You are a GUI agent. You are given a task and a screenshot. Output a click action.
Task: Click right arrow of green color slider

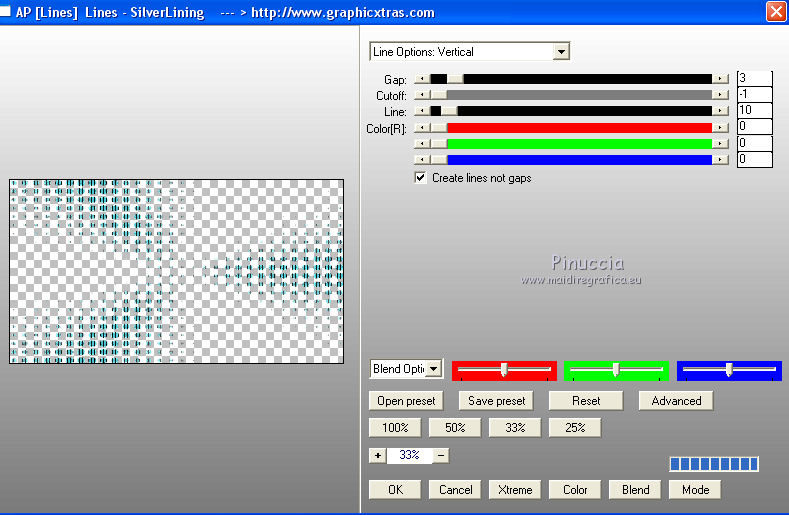(720, 144)
